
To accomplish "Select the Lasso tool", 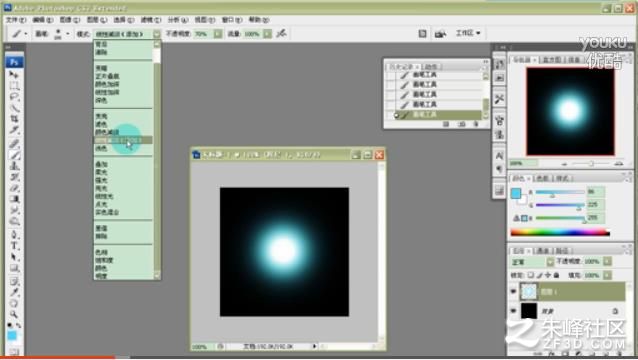I will [14, 97].
